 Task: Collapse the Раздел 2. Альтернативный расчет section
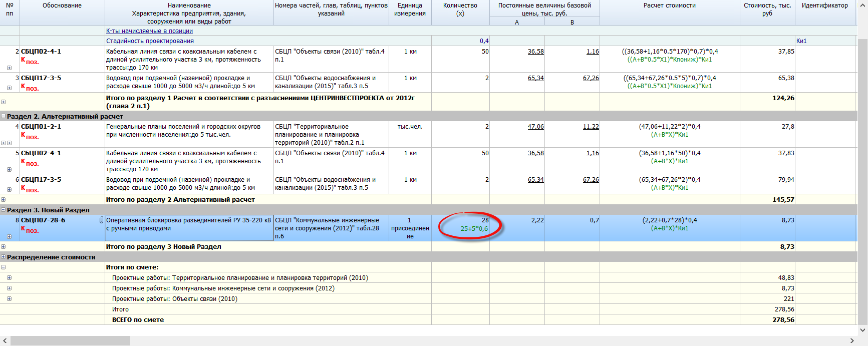click(x=4, y=116)
